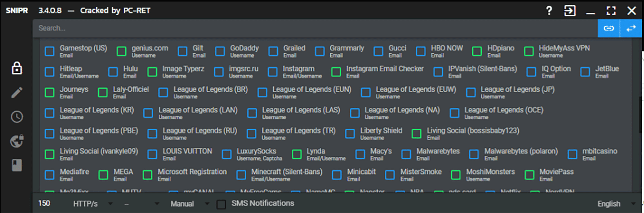Image resolution: width=644 pixels, height=213 pixels.
Task: Enable the SMS Notifications checkbox
Action: pos(221,204)
